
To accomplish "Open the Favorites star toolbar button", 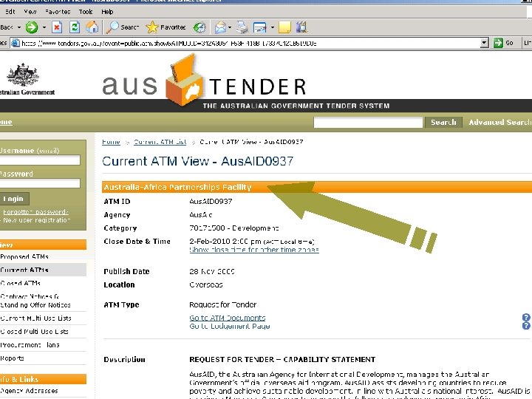I will tap(166, 27).
